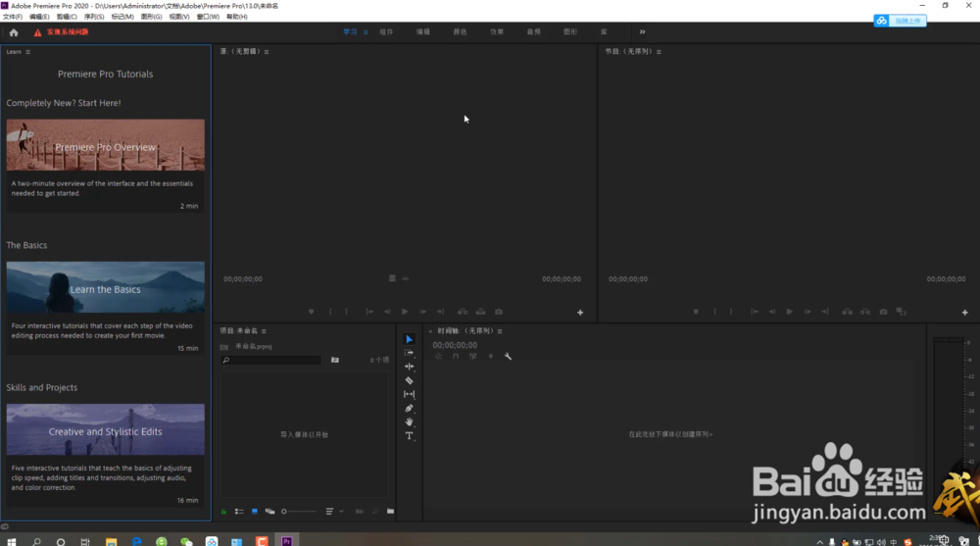The width and height of the screenshot is (980, 546).
Task: Click the Home icon
Action: (14, 32)
